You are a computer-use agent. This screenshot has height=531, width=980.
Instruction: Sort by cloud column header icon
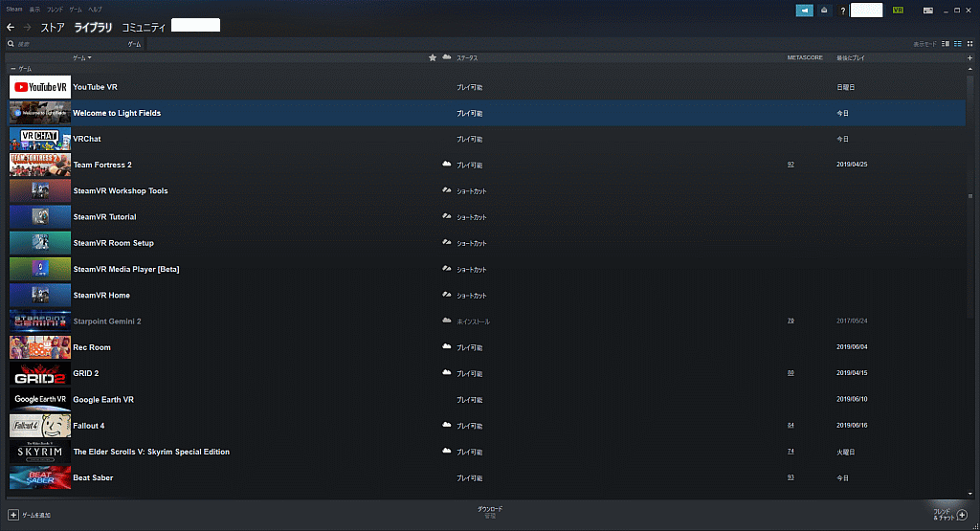(446, 56)
